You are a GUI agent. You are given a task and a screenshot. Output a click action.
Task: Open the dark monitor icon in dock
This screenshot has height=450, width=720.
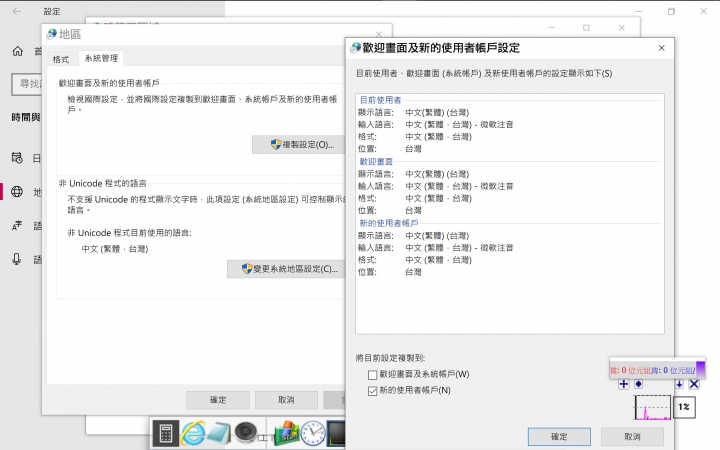point(337,433)
